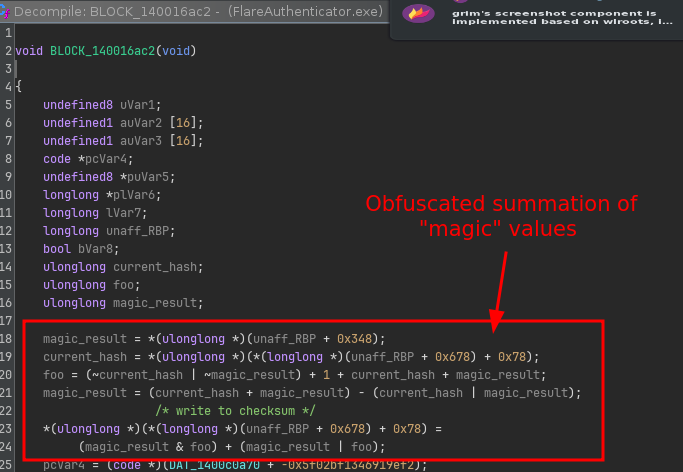Click the Decompile panel icon in title bar
This screenshot has height=472, width=683.
tap(7, 12)
